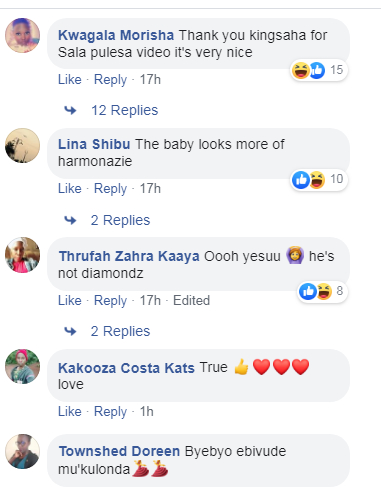Open Kakooza Costa Kats' avatar

pos(22,366)
